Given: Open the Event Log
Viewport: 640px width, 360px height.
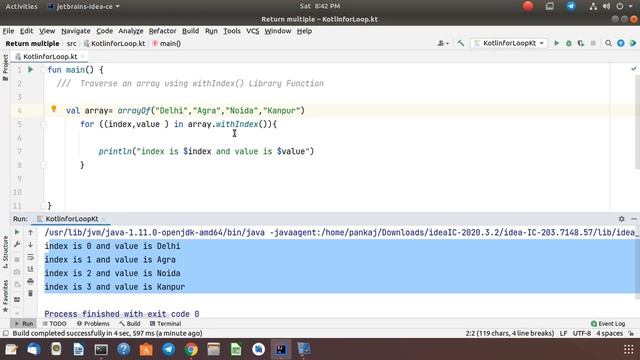Looking at the screenshot, I should [x=608, y=323].
